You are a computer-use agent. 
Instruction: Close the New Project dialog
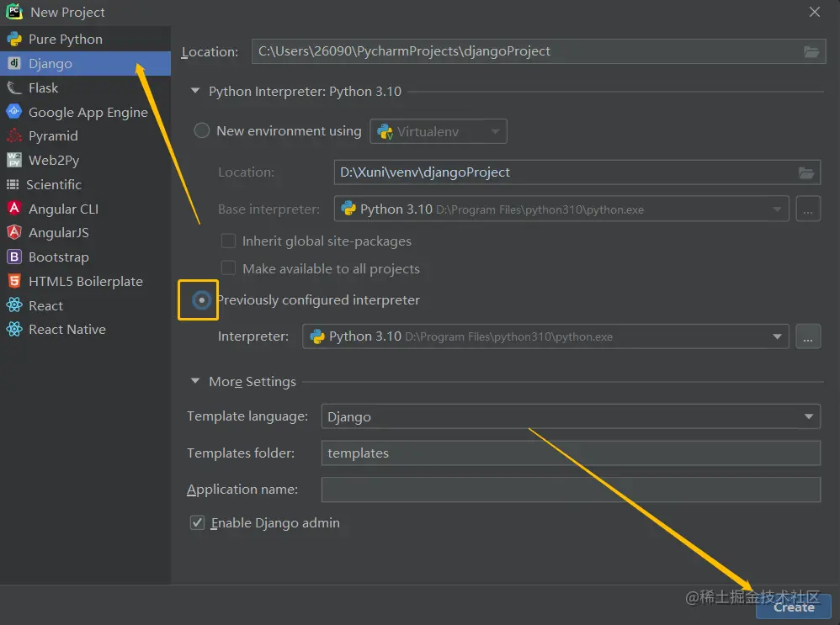point(814,12)
